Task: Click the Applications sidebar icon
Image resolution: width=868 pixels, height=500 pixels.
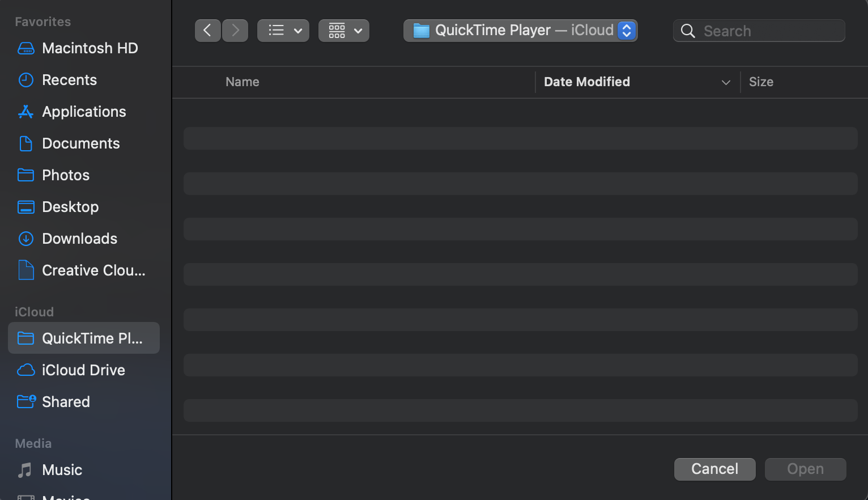Action: coord(26,112)
